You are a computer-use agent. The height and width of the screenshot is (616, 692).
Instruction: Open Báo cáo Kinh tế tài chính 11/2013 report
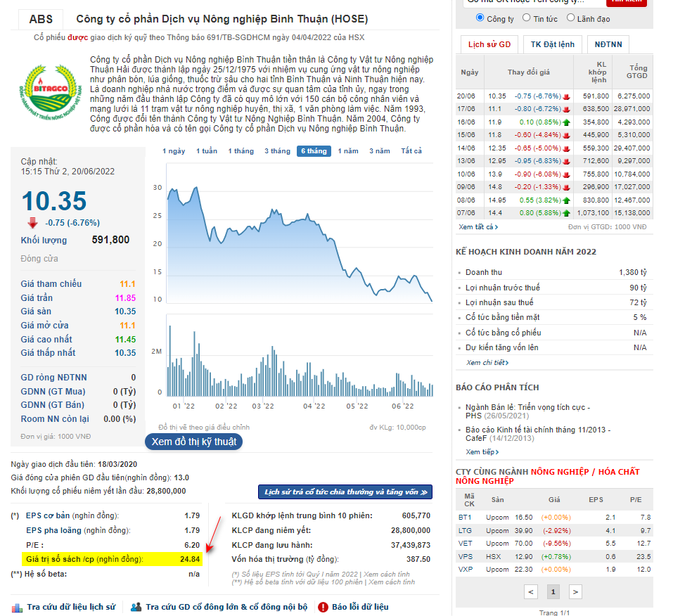pyautogui.click(x=537, y=434)
